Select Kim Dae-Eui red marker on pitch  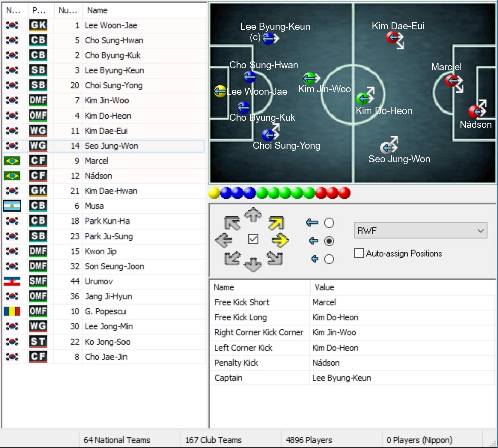point(392,38)
